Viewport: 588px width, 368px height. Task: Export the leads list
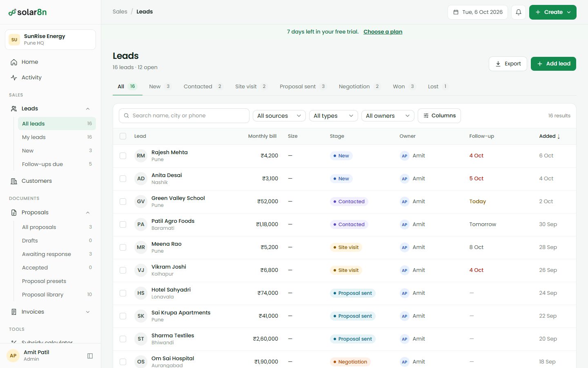508,64
